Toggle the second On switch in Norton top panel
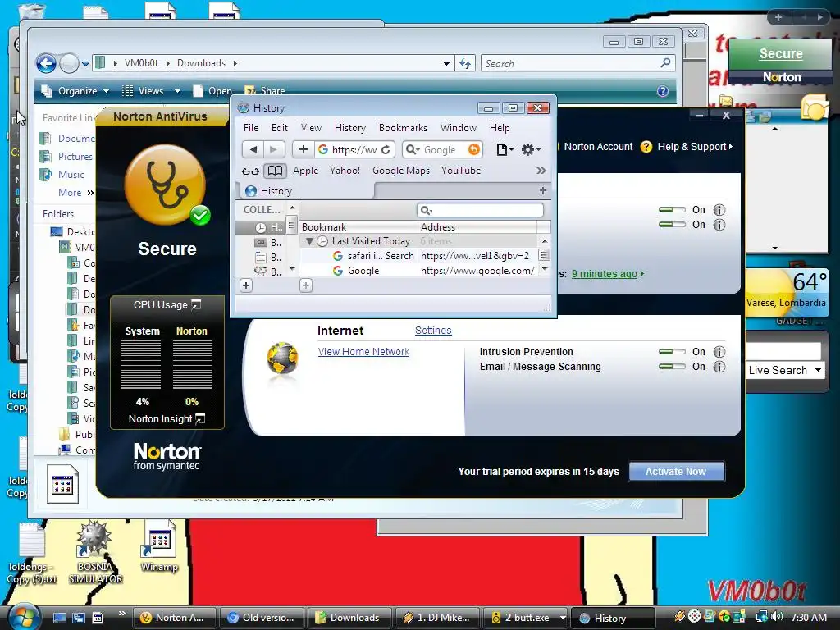Image resolution: width=840 pixels, height=630 pixels. 672,225
